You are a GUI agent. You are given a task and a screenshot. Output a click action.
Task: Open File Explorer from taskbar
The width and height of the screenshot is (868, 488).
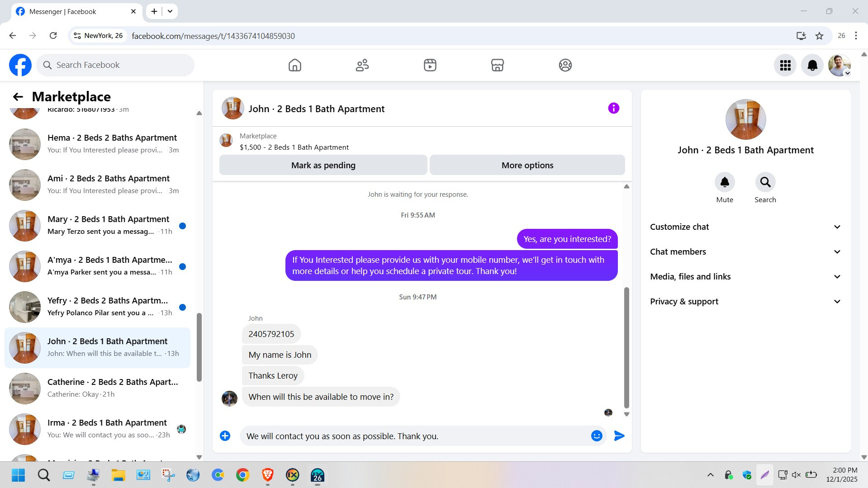[x=118, y=475]
